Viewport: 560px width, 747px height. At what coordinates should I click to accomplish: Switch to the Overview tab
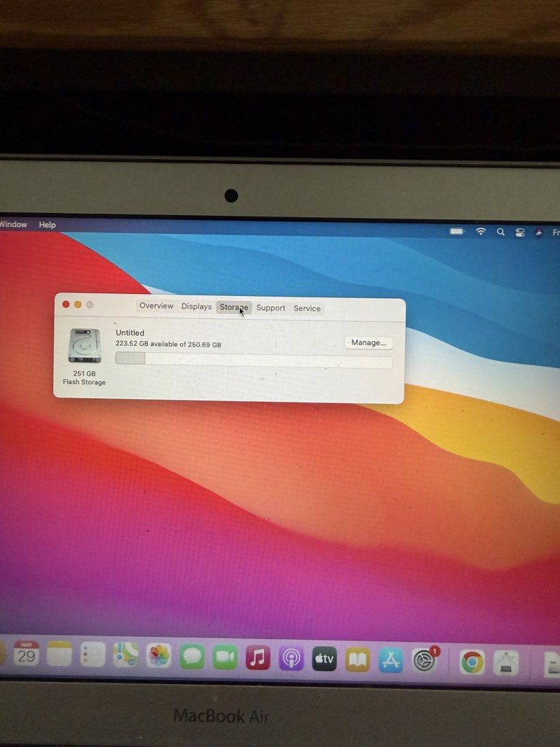[x=156, y=306]
